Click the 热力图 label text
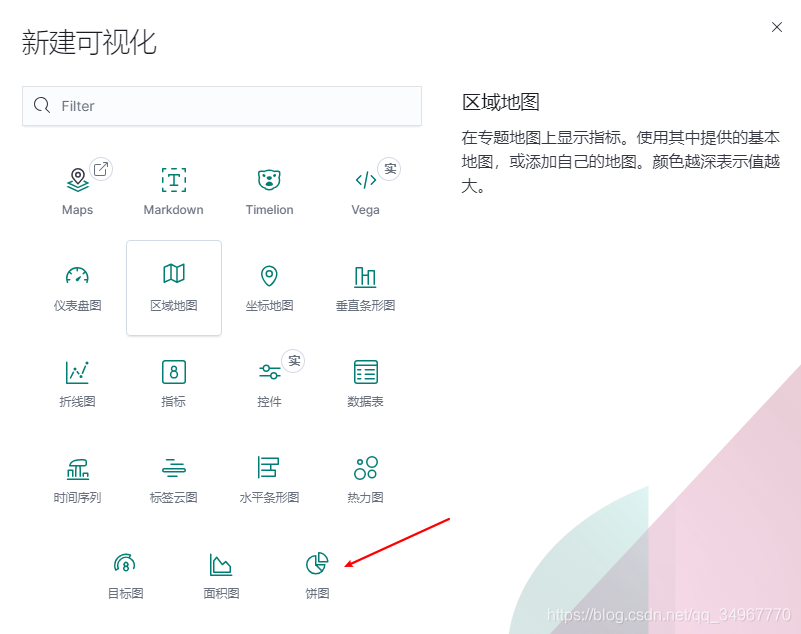Image resolution: width=801 pixels, height=634 pixels. (365, 497)
